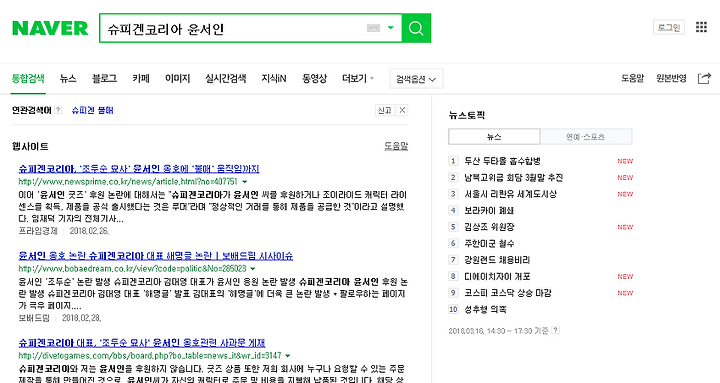Viewport: 720px width, 383px height.
Task: Click the related search 슈피겐 불매
Action: tap(92, 110)
